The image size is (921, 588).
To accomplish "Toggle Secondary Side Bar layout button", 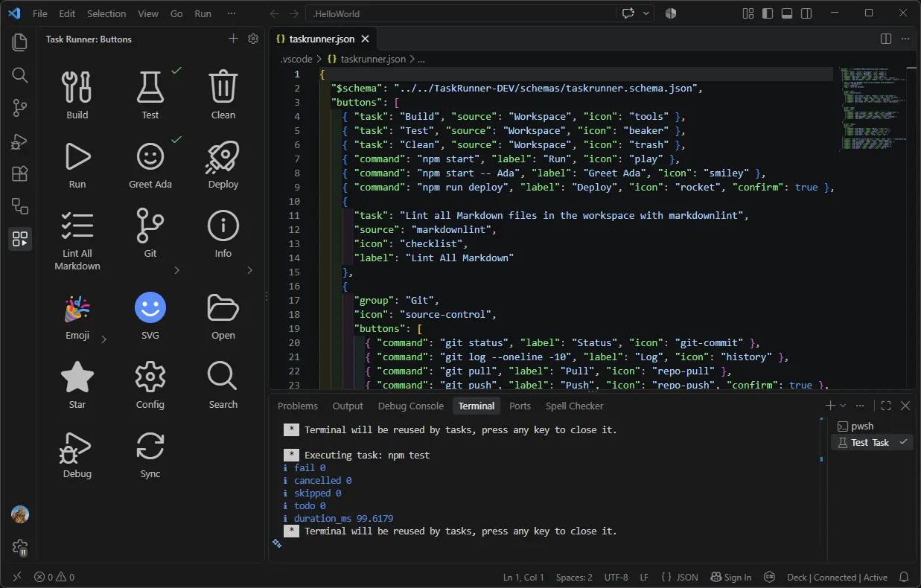I will click(806, 13).
